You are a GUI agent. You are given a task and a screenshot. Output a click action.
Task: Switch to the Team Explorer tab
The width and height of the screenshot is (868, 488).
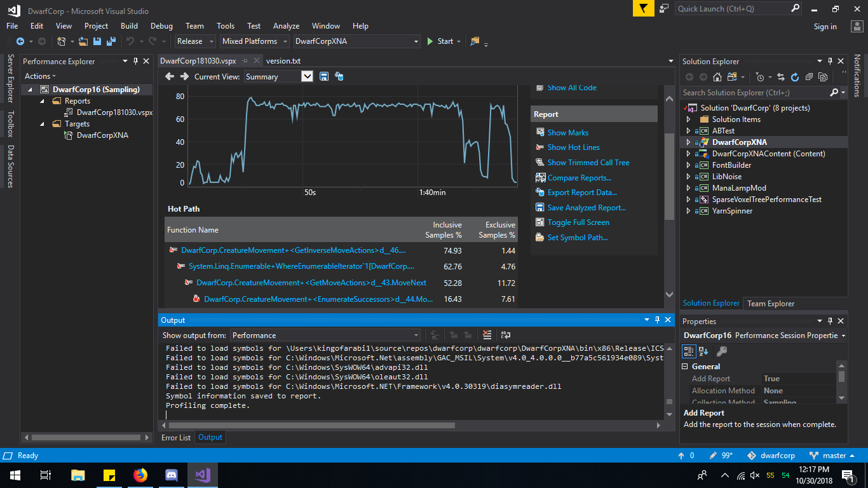click(x=771, y=304)
